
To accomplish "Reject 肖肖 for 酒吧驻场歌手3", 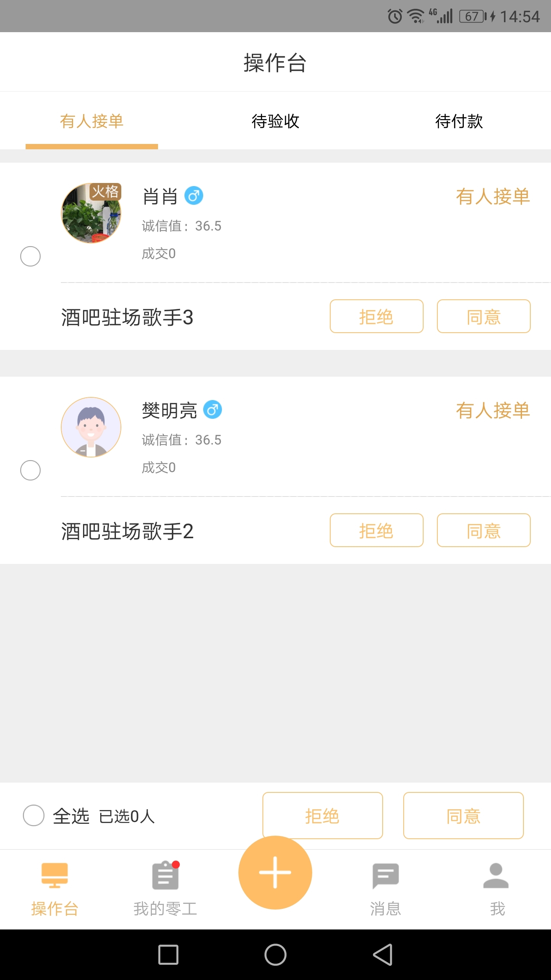I will pos(377,317).
